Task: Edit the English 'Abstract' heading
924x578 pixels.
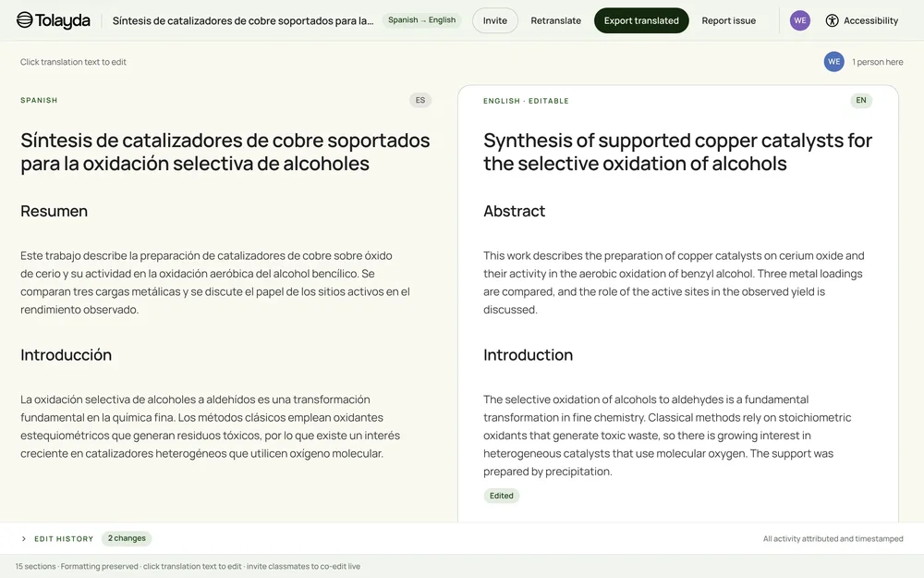Action: pyautogui.click(x=515, y=211)
